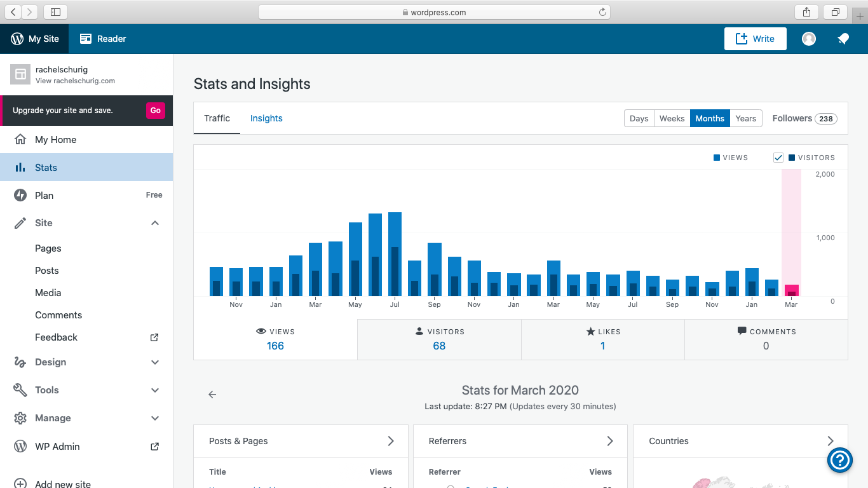Click the Safari address bar
The width and height of the screenshot is (868, 488).
click(434, 12)
